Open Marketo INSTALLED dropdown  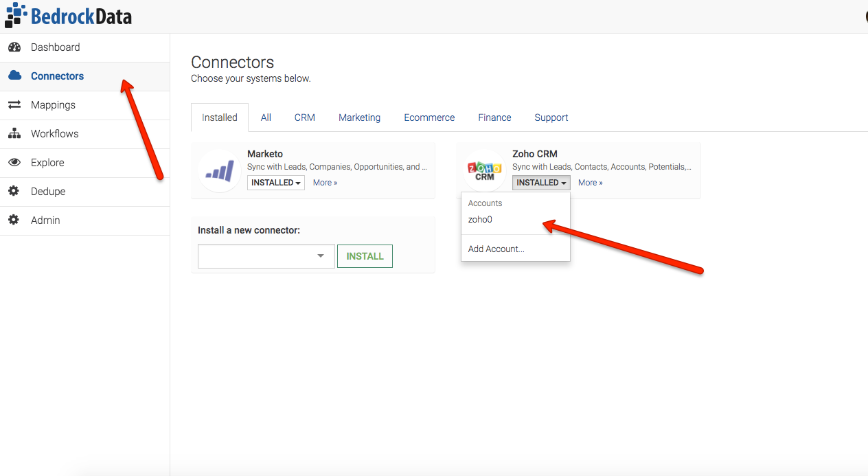(275, 183)
